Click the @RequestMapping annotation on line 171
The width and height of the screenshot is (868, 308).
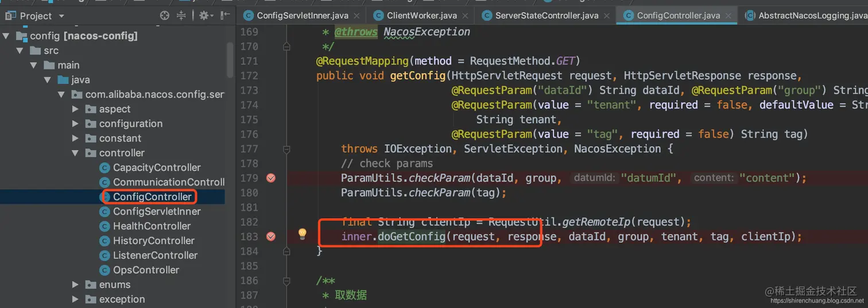point(362,61)
